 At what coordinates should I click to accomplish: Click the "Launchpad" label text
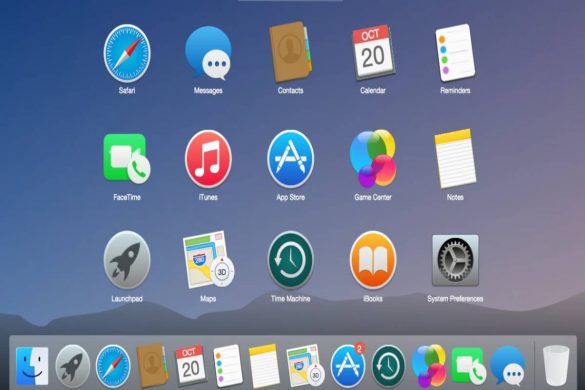(x=127, y=299)
